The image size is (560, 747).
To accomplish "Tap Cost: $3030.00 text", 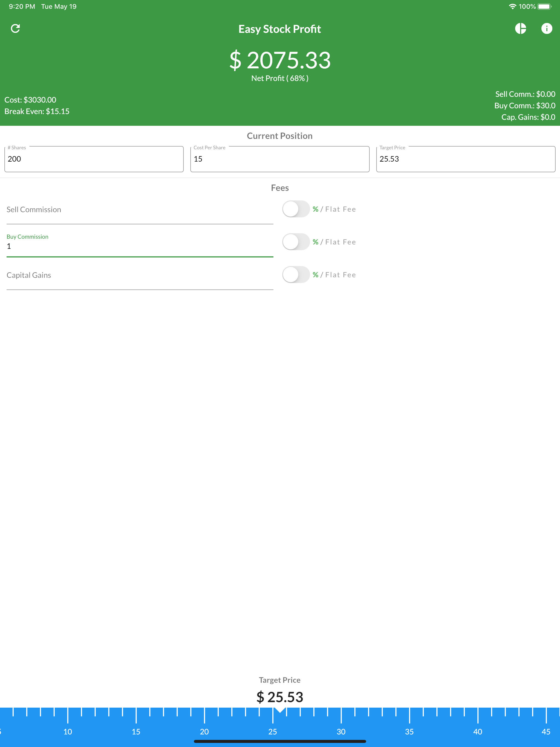I will click(x=30, y=100).
